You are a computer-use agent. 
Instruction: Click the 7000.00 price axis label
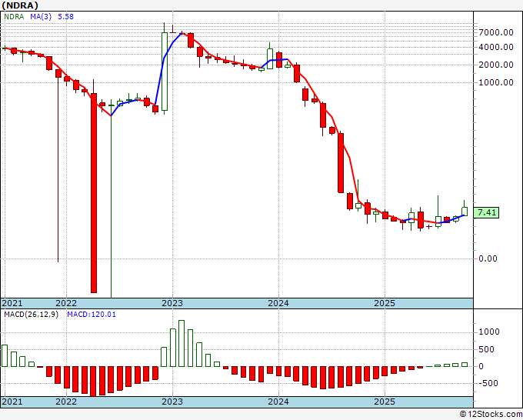496,33
